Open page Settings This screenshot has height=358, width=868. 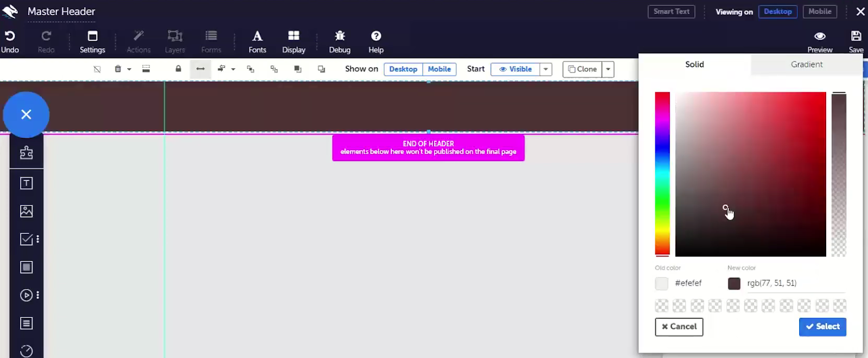point(92,42)
